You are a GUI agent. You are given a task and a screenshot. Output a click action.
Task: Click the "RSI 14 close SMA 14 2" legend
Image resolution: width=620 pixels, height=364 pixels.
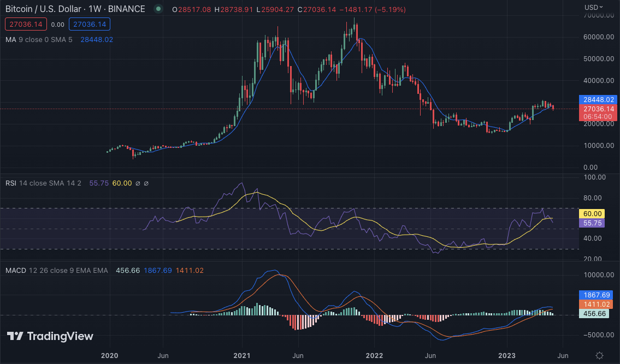(43, 183)
